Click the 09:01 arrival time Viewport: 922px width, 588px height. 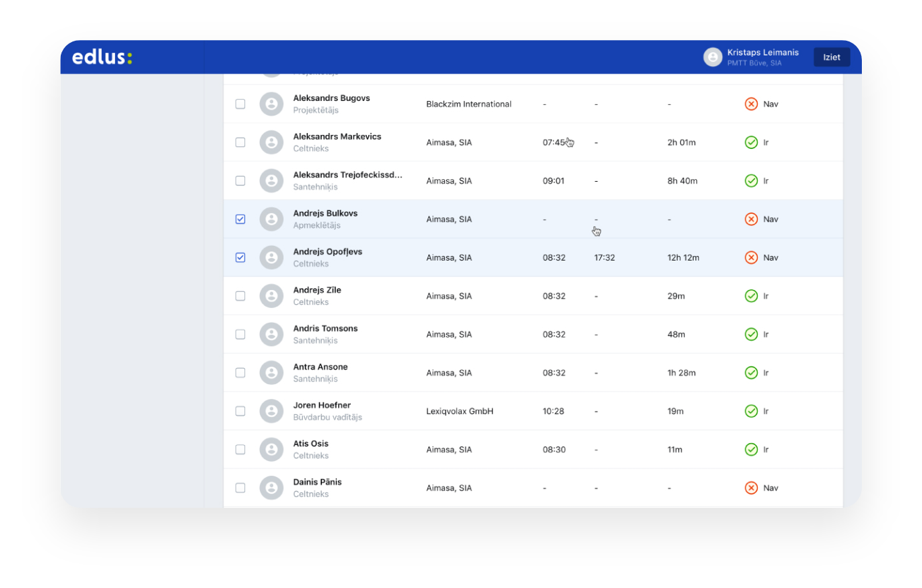pyautogui.click(x=554, y=181)
